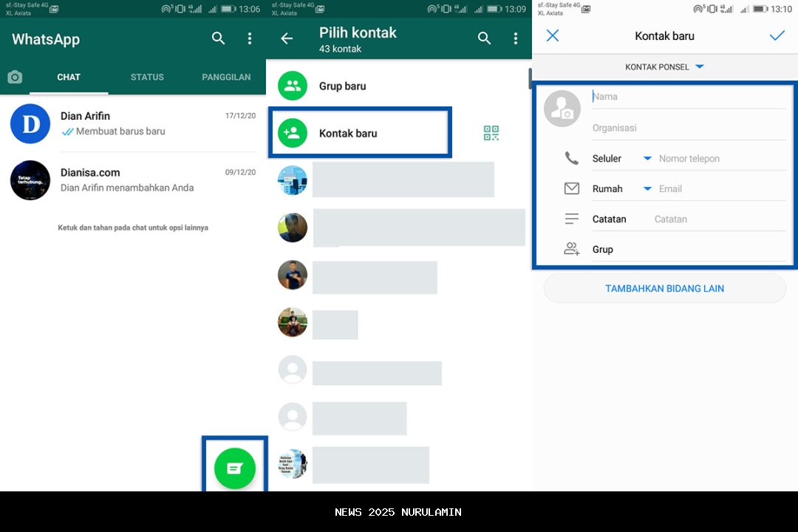Select the Grup baru icon

point(292,86)
